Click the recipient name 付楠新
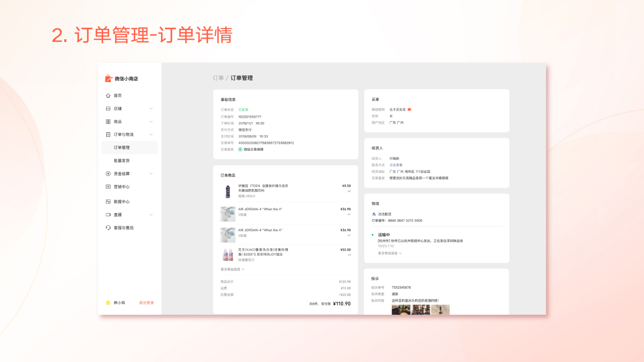Image resolution: width=644 pixels, height=362 pixels. [394, 158]
